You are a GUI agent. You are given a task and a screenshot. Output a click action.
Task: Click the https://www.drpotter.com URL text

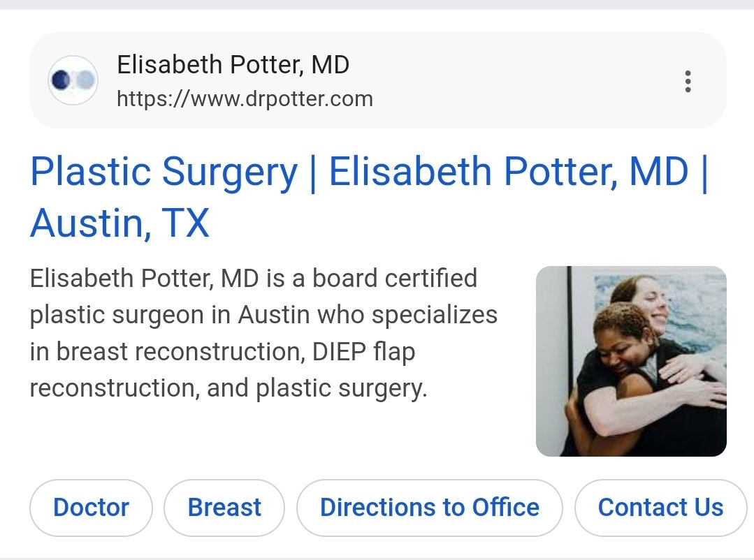click(x=245, y=98)
